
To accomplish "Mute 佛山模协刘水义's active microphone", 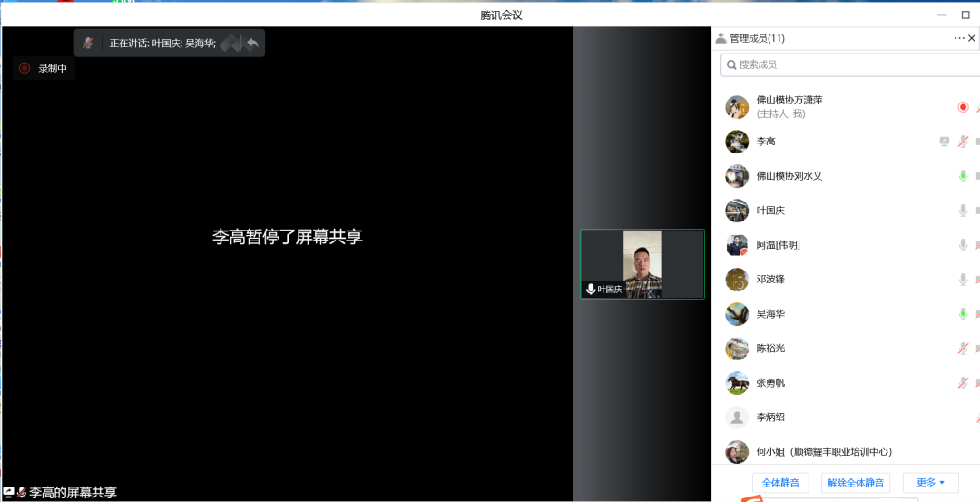I will tap(963, 176).
